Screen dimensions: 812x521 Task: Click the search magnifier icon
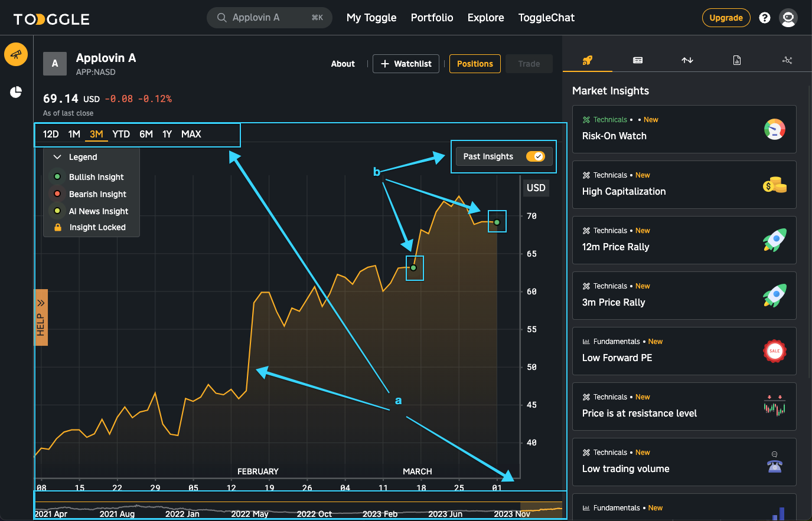tap(222, 18)
